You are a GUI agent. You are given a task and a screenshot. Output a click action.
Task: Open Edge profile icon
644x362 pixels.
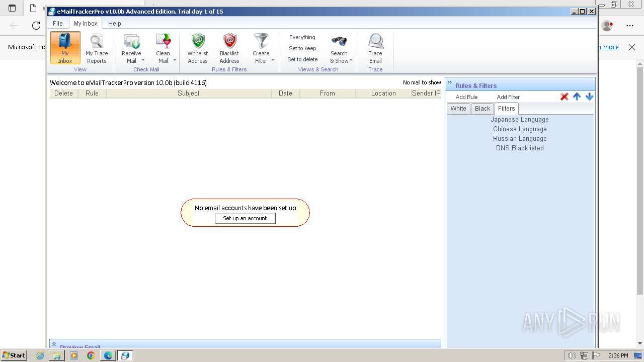[607, 25]
